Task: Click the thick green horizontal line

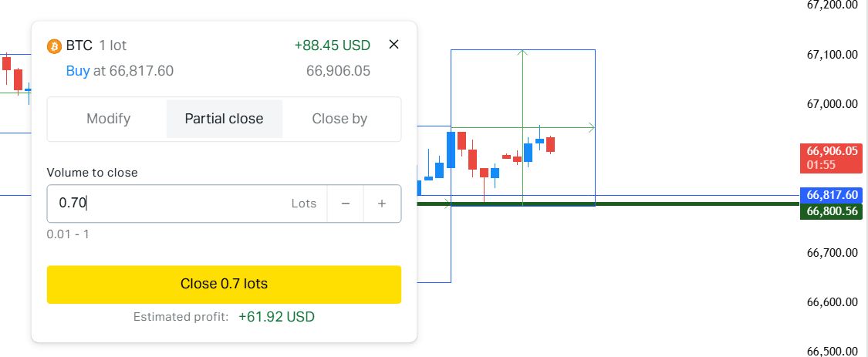Action: [679, 204]
